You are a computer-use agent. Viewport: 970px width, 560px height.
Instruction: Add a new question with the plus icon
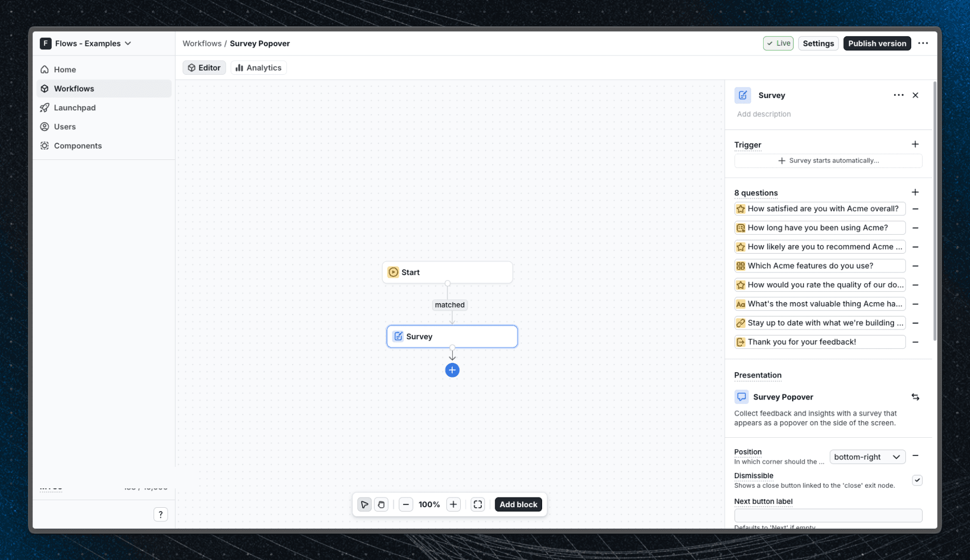(915, 192)
